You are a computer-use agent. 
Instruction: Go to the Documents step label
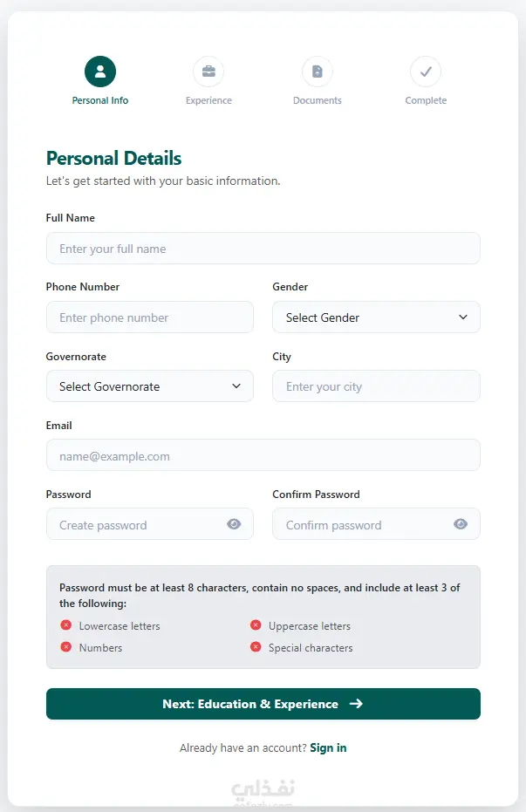click(x=318, y=100)
